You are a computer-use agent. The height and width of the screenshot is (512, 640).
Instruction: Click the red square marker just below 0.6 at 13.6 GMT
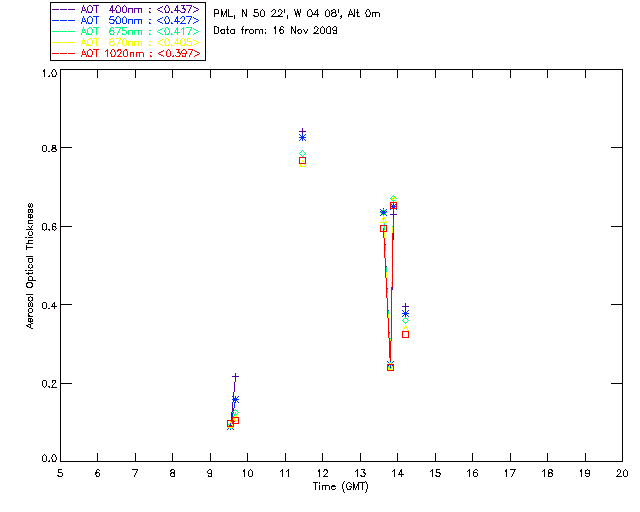pyautogui.click(x=383, y=229)
